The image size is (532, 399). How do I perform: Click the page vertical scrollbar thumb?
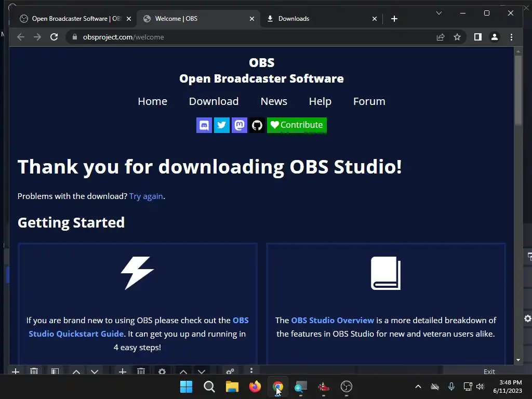[518, 90]
